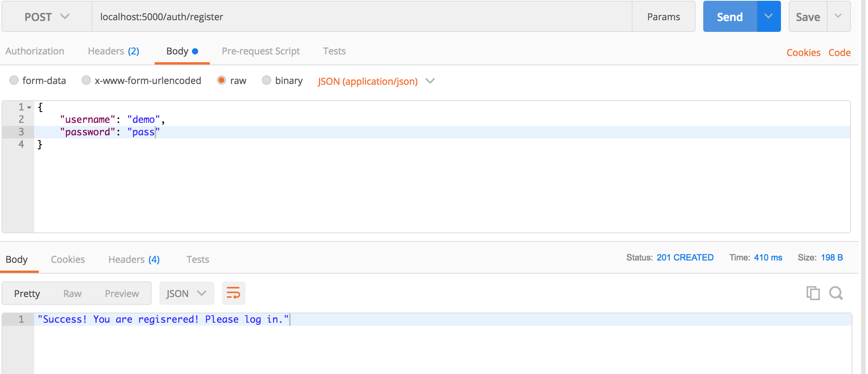Viewport: 868px width, 374px height.
Task: Click the "password" key in request body
Action: pyautogui.click(x=87, y=132)
